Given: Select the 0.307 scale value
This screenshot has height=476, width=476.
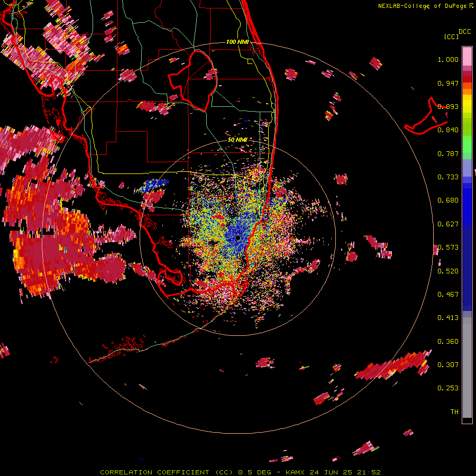Looking at the screenshot, I should pos(448,365).
